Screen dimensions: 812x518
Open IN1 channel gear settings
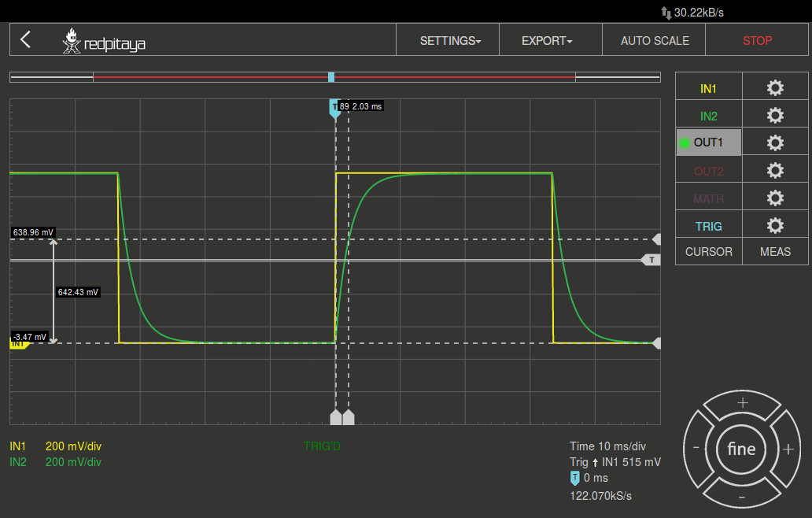pos(775,88)
